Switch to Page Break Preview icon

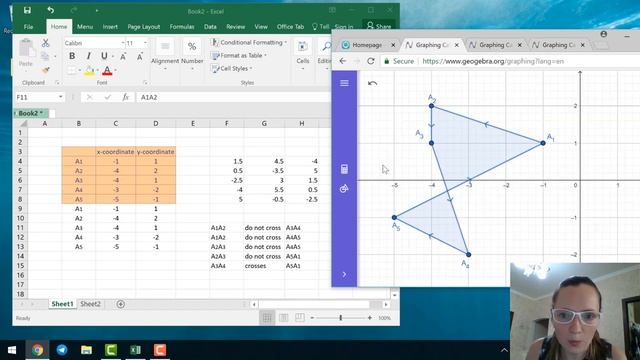tap(300, 318)
